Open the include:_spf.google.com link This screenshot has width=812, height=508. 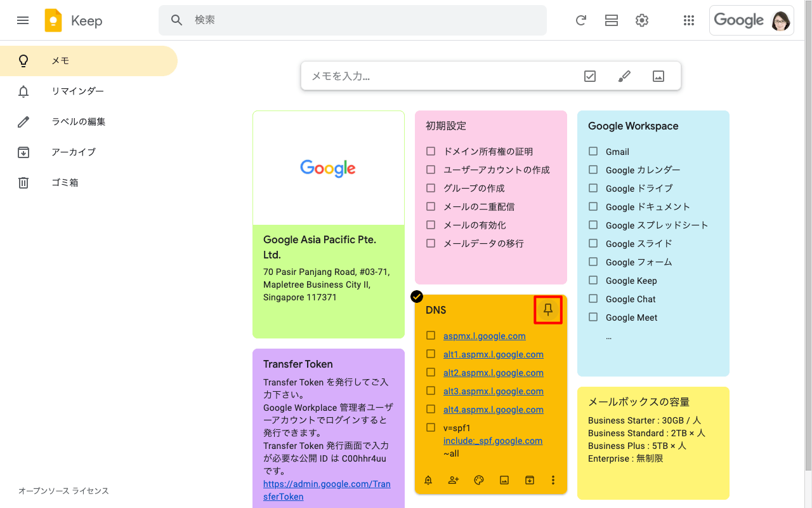tap(493, 441)
